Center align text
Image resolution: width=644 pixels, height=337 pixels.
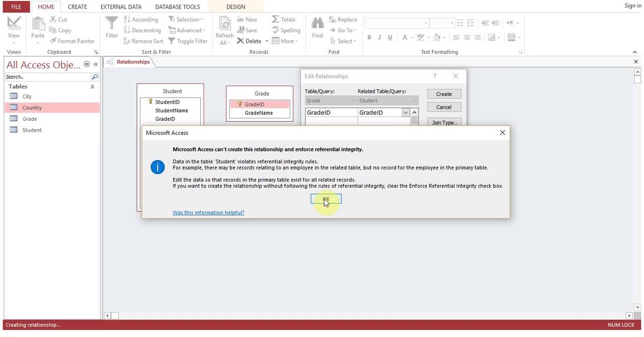tap(467, 37)
